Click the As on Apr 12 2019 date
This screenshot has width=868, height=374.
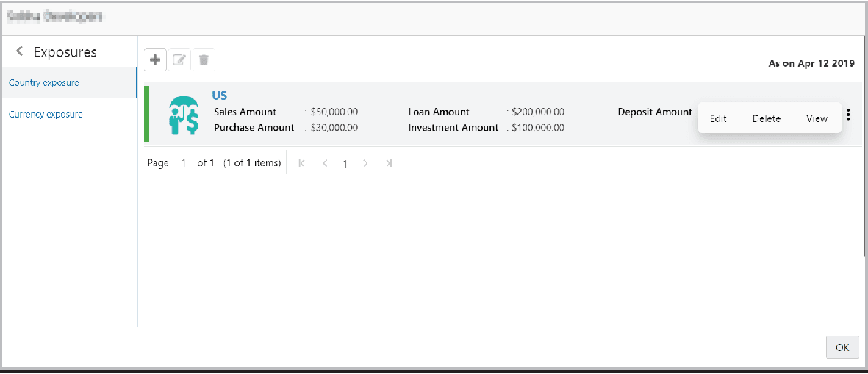tap(811, 64)
